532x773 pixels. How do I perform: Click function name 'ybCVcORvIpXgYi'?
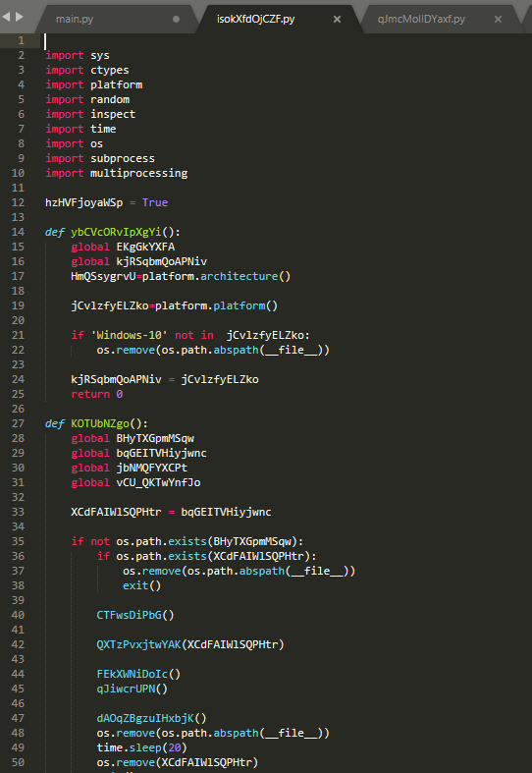(116, 232)
